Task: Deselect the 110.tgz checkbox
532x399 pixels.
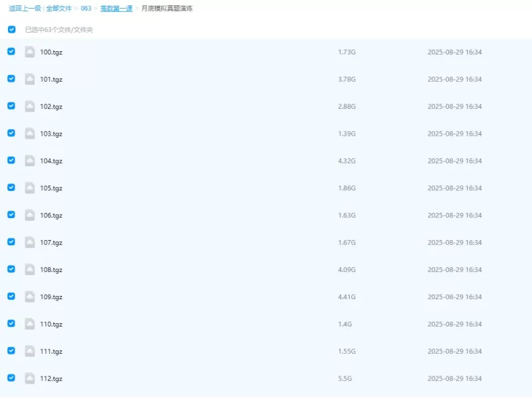Action: [x=11, y=323]
